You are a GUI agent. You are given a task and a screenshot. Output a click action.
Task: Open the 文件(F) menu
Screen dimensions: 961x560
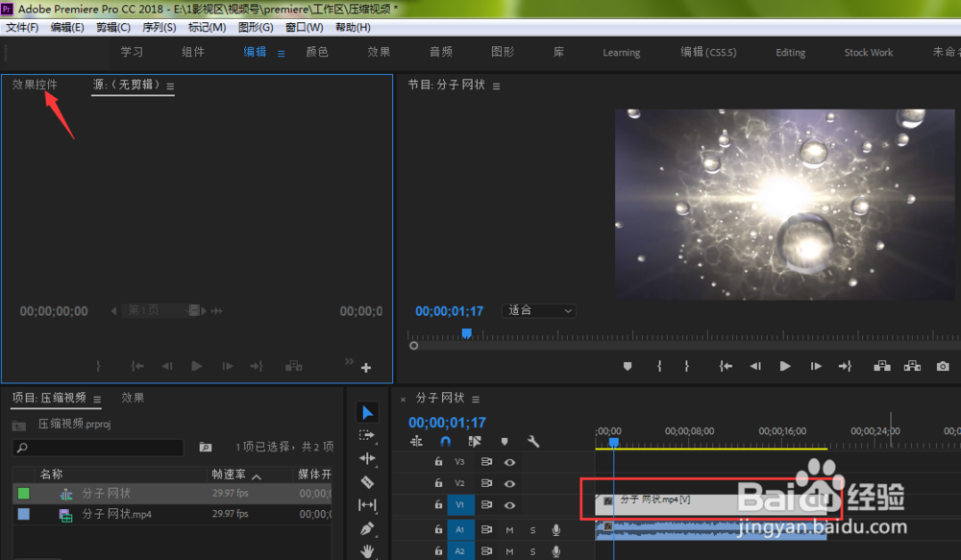22,27
